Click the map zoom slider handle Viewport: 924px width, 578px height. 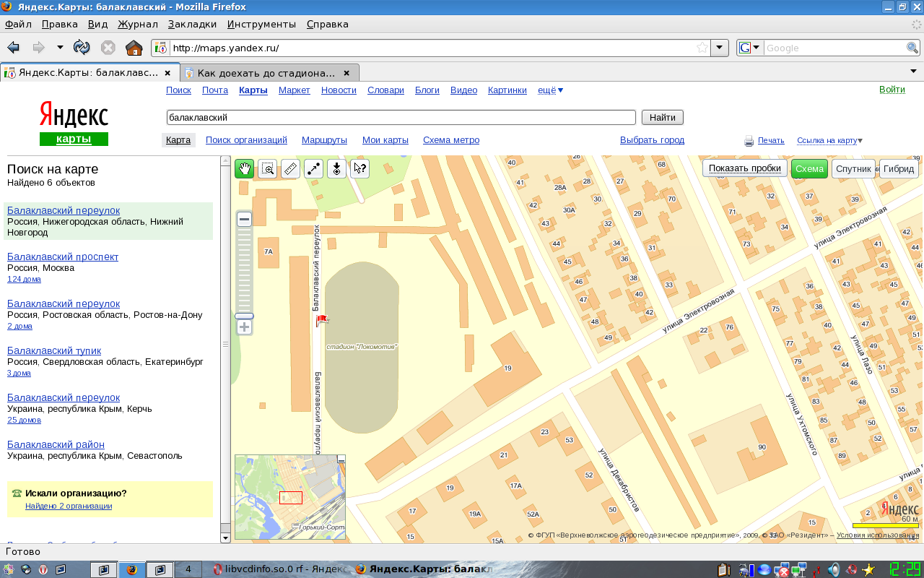244,316
